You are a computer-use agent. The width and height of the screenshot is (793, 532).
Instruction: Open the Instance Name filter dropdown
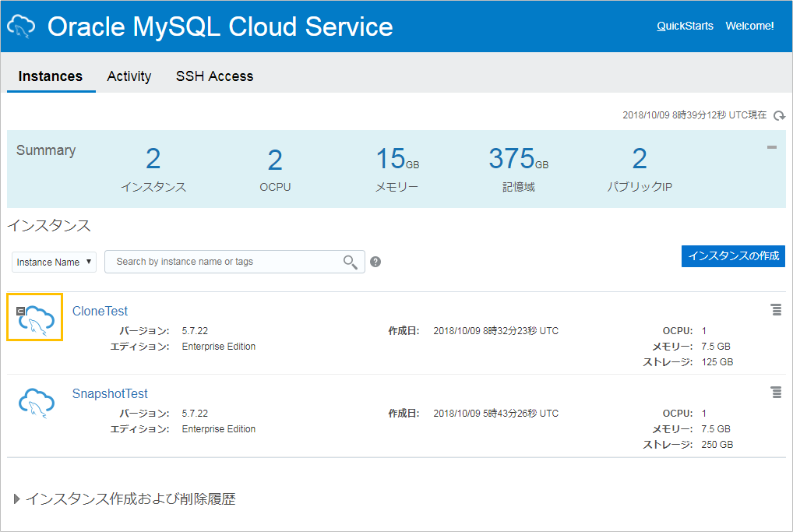click(x=54, y=262)
